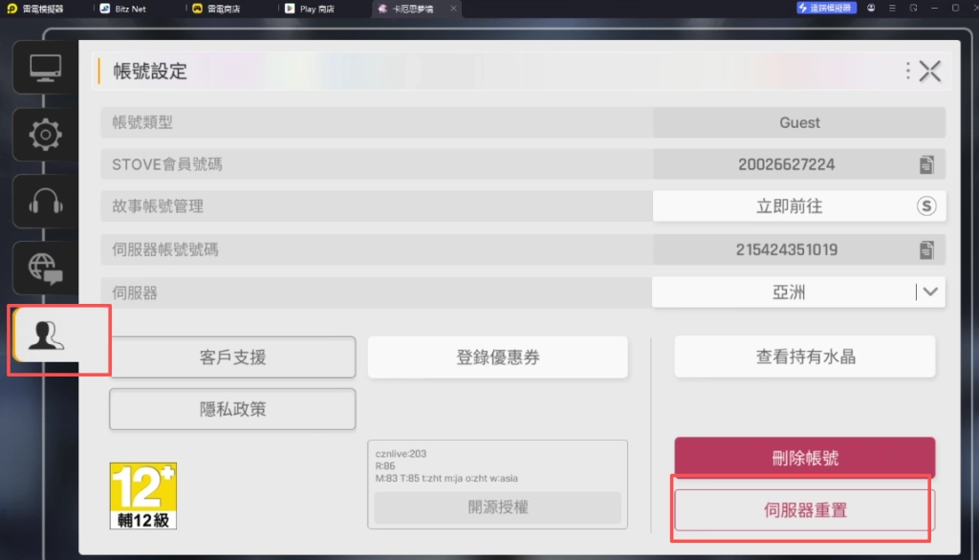
Task: Open the 開源授權 license info
Action: [497, 507]
